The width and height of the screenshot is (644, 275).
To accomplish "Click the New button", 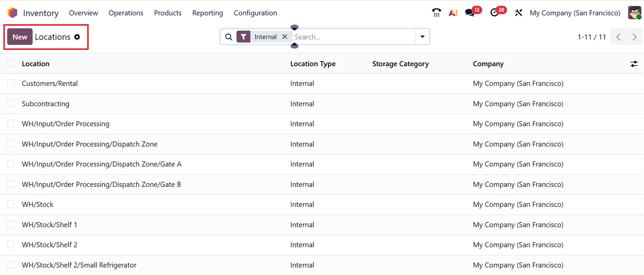I will (20, 37).
